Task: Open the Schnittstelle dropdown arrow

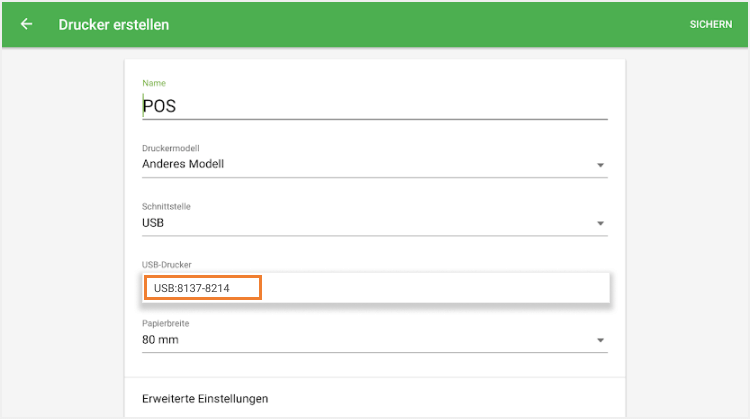Action: (x=600, y=224)
